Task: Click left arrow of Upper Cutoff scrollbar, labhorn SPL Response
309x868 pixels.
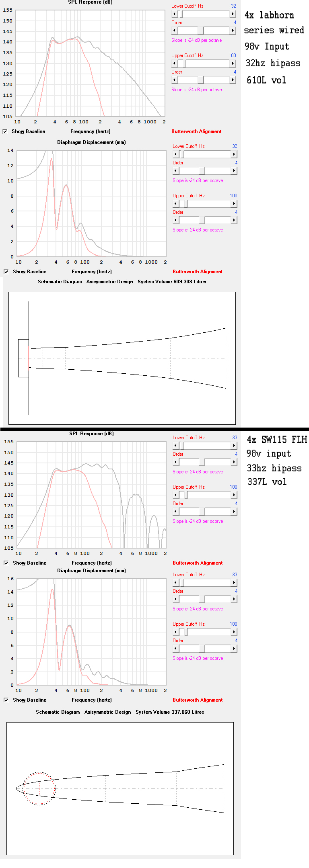Action: pos(174,63)
